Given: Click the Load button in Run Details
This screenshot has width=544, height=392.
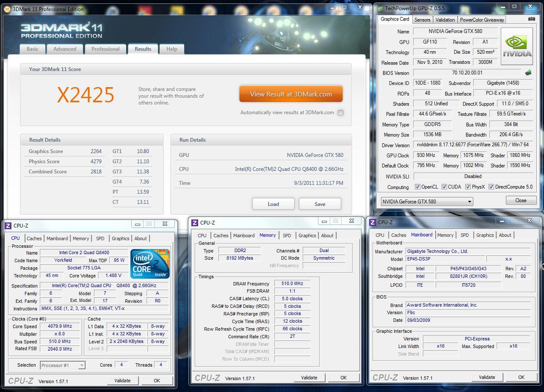Looking at the screenshot, I should pyautogui.click(x=273, y=204).
